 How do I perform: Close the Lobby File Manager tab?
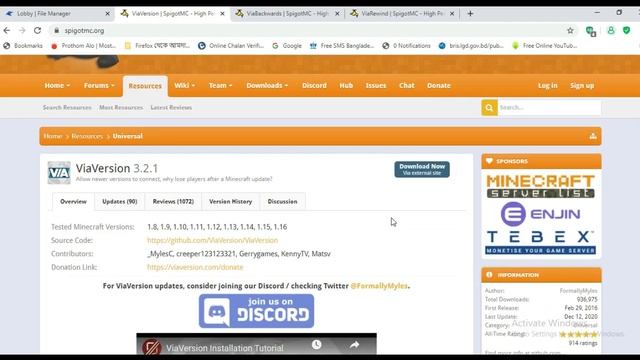tap(107, 13)
